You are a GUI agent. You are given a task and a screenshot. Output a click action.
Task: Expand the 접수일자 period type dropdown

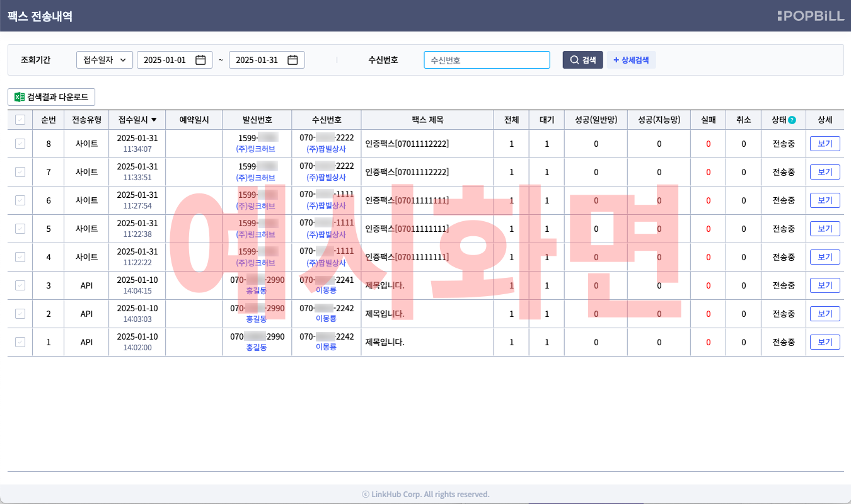click(104, 60)
